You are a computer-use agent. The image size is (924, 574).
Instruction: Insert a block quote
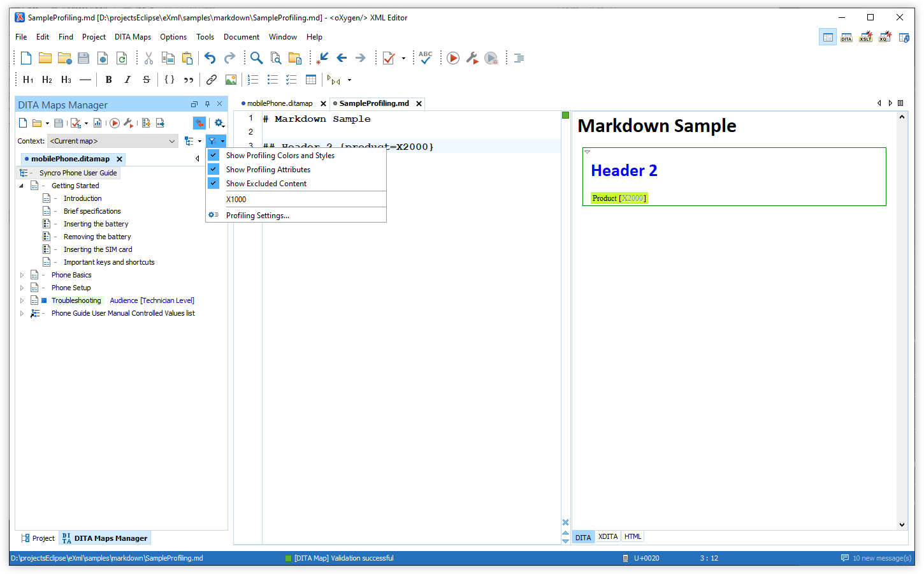click(189, 80)
